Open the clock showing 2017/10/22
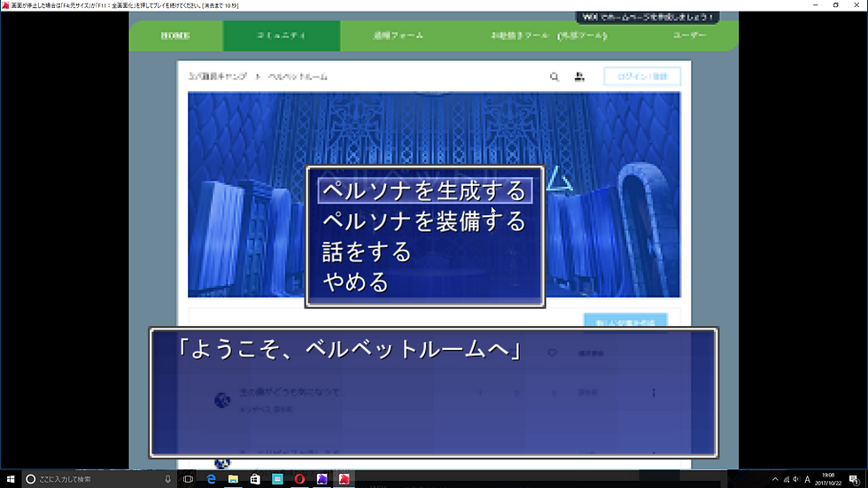 click(x=828, y=479)
